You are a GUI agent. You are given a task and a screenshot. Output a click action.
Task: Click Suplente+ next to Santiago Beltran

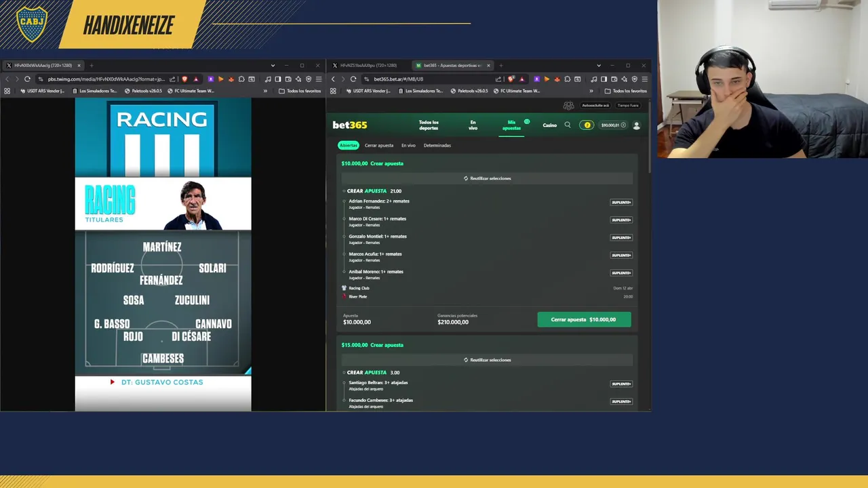point(621,384)
